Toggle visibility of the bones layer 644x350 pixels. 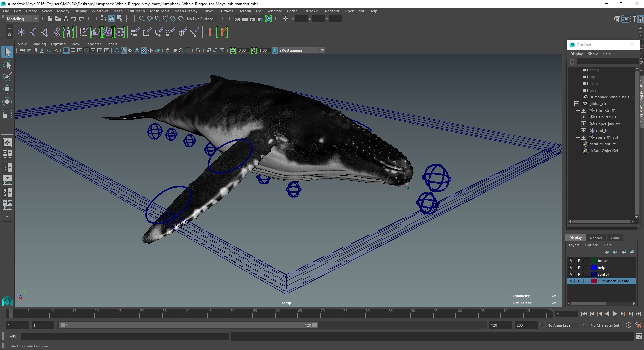(x=571, y=261)
